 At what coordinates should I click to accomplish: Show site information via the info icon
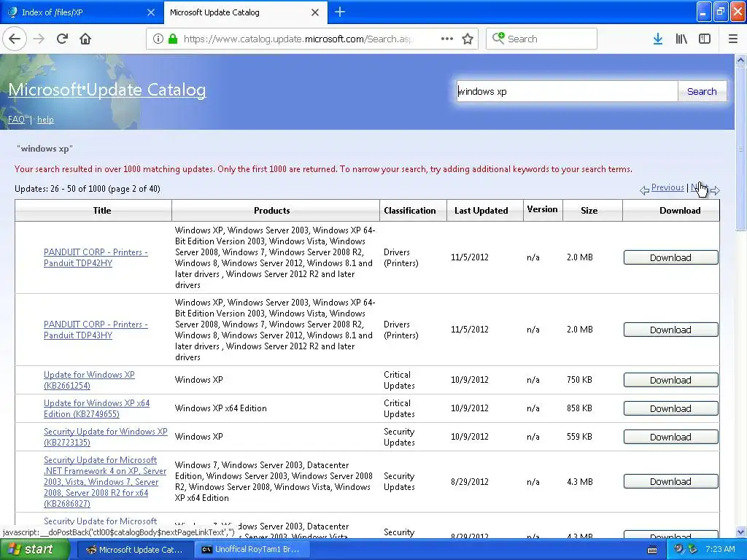(x=158, y=39)
